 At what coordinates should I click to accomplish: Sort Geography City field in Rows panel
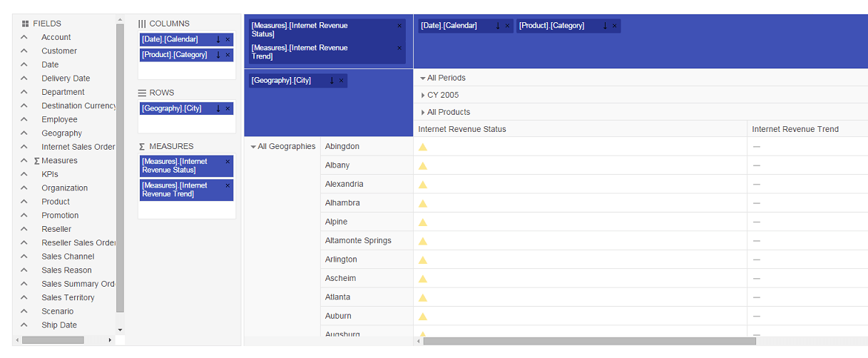pyautogui.click(x=218, y=108)
